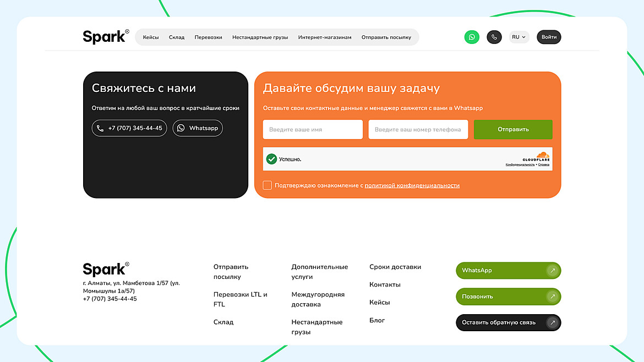This screenshot has width=644, height=362.
Task: Select Отправить посылку in top navigation
Action: [x=386, y=37]
